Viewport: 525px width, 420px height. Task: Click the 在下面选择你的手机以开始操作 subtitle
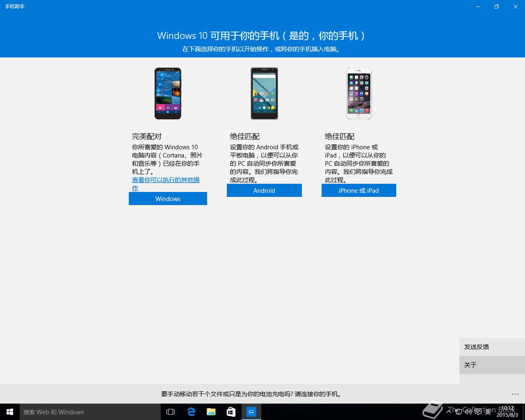click(x=262, y=49)
